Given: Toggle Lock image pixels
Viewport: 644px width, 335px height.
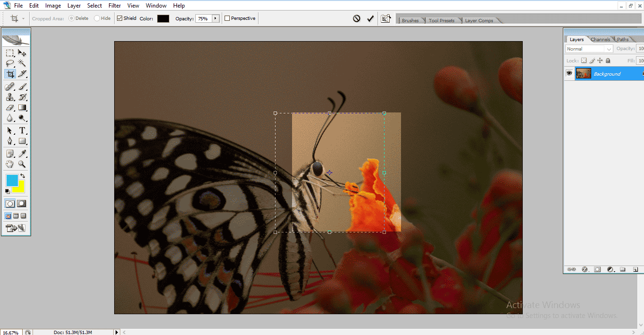Looking at the screenshot, I should [592, 60].
